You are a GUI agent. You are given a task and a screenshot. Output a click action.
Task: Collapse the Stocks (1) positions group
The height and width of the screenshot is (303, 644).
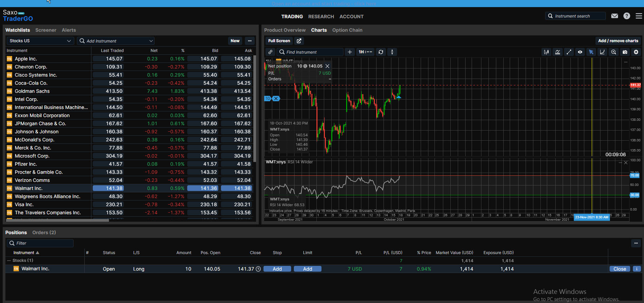(x=9, y=260)
